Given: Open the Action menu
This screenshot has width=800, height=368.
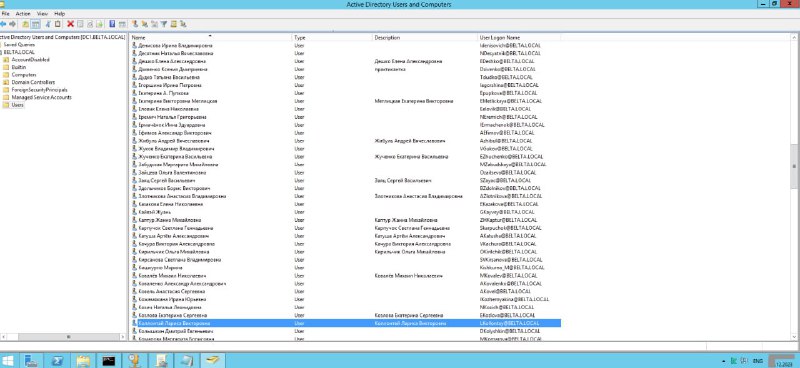Looking at the screenshot, I should pyautogui.click(x=23, y=14).
